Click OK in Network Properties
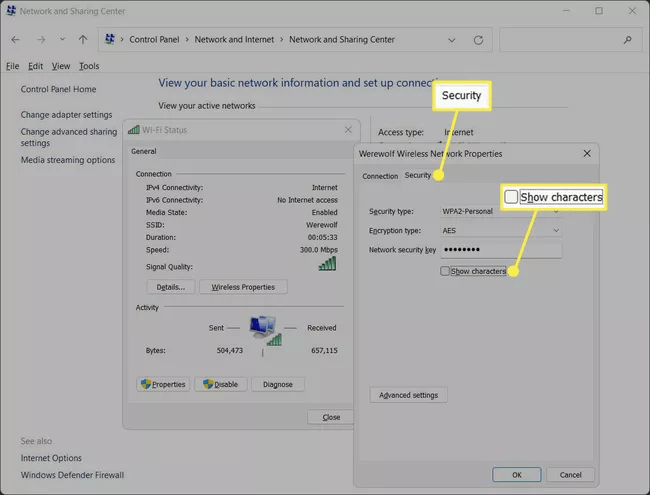This screenshot has width=650, height=495. (x=517, y=475)
